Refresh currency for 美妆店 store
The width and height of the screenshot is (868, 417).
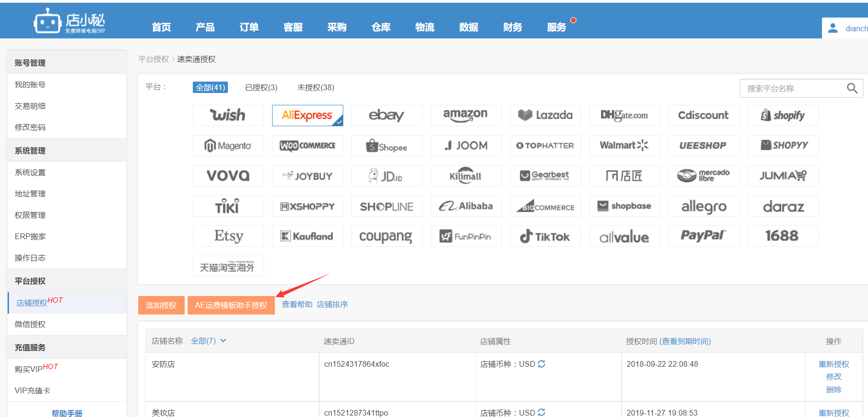pos(541,412)
